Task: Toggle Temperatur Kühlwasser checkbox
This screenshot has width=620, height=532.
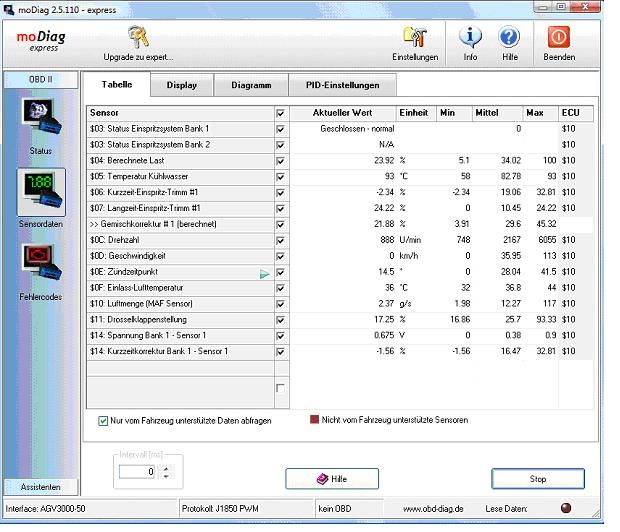Action: coord(280,177)
